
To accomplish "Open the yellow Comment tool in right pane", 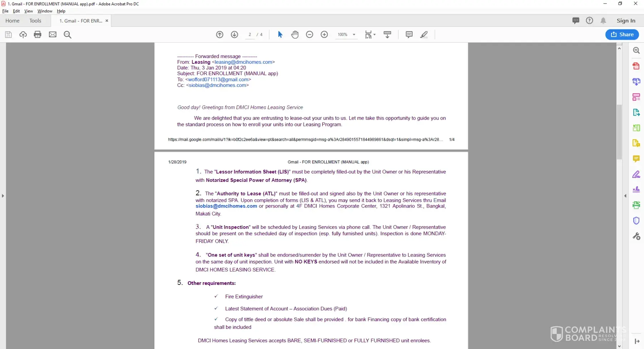I will coord(636,159).
